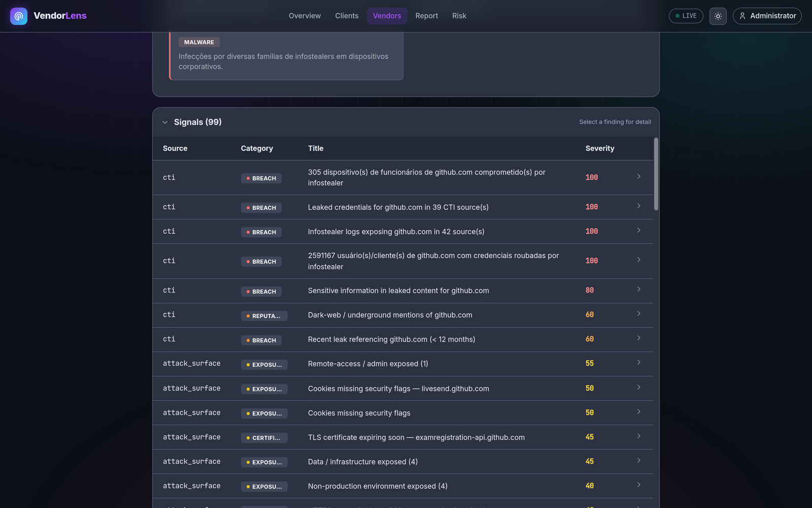Screen dimensions: 812x508
Task: Click EXPOSU... badge on Non-production environment row
Action: coord(264,487)
